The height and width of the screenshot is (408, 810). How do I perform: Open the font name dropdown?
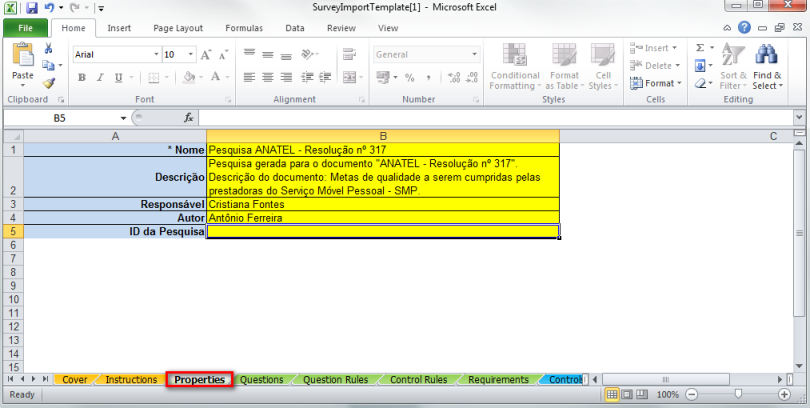[x=157, y=54]
